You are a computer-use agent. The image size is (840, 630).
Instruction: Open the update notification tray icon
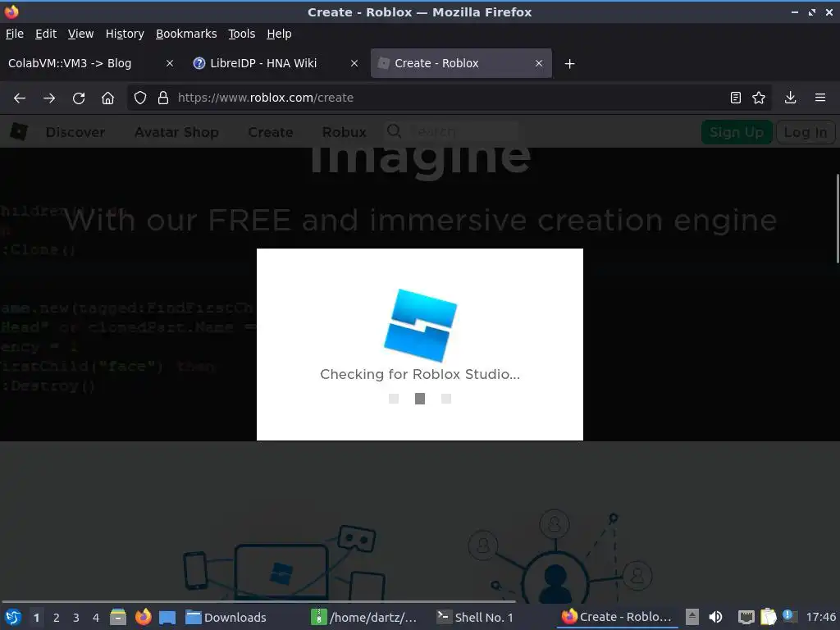[x=789, y=615]
